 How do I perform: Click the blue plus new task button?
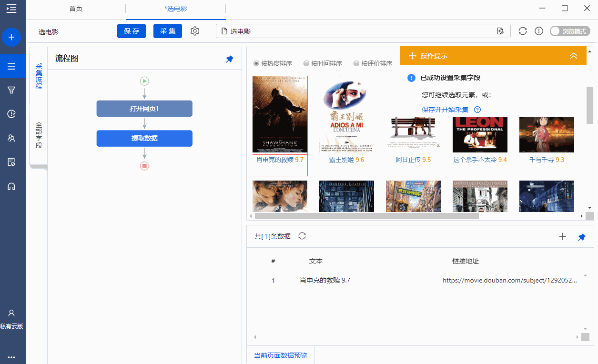pyautogui.click(x=11, y=37)
